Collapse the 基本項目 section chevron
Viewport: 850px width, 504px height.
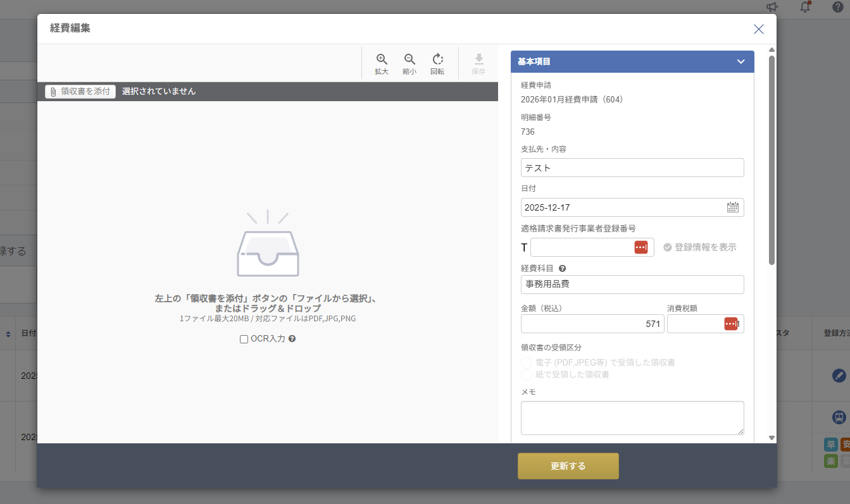click(x=741, y=62)
